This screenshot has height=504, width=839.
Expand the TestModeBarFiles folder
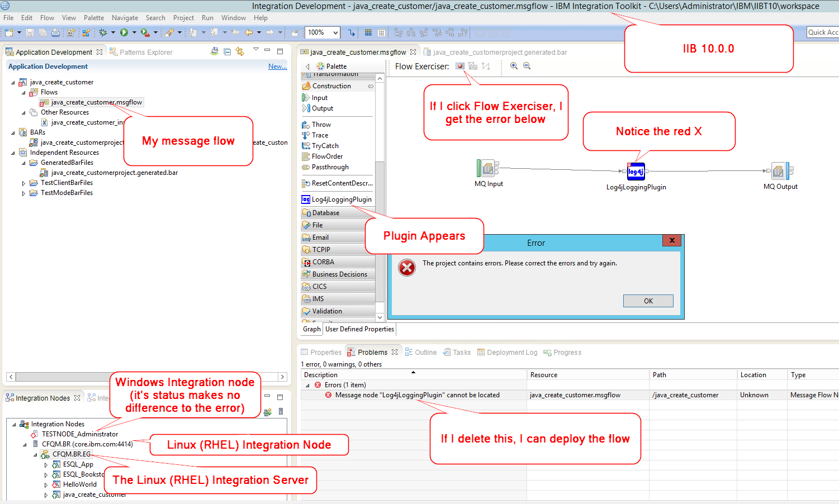coord(23,193)
